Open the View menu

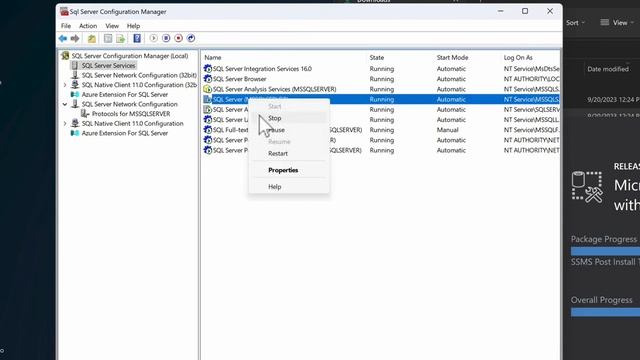pos(112,26)
